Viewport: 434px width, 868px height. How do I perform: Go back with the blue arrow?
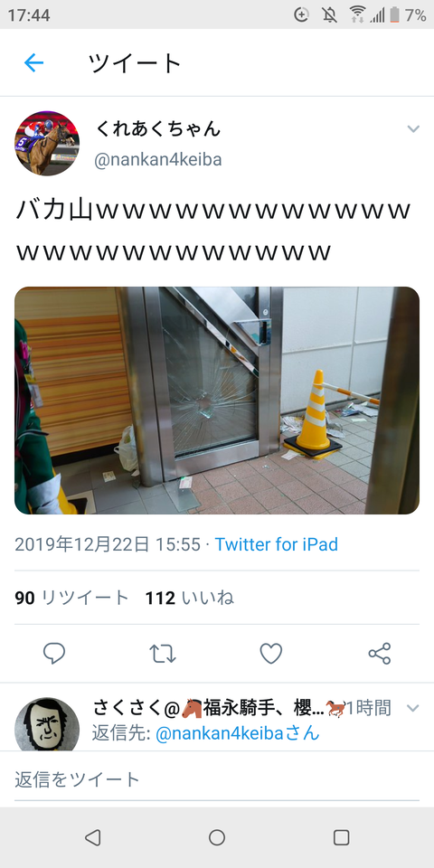click(33, 63)
